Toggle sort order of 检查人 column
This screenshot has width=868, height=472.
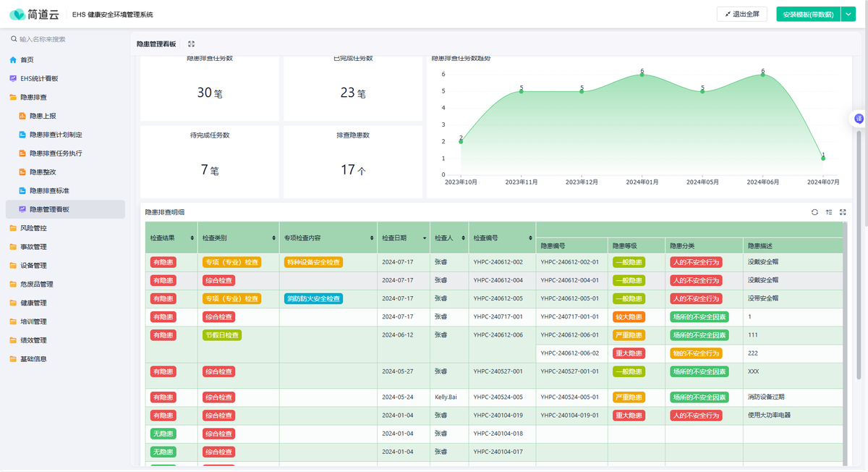tap(463, 238)
